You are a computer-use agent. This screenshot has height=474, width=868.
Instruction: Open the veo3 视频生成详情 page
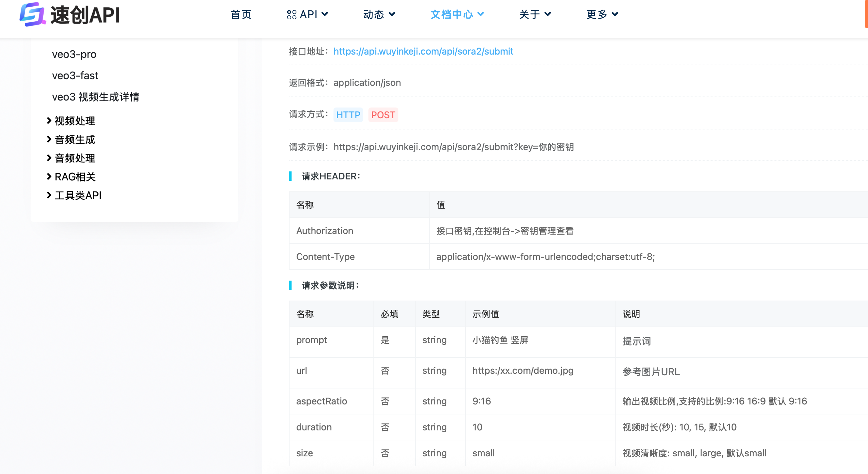coord(96,97)
